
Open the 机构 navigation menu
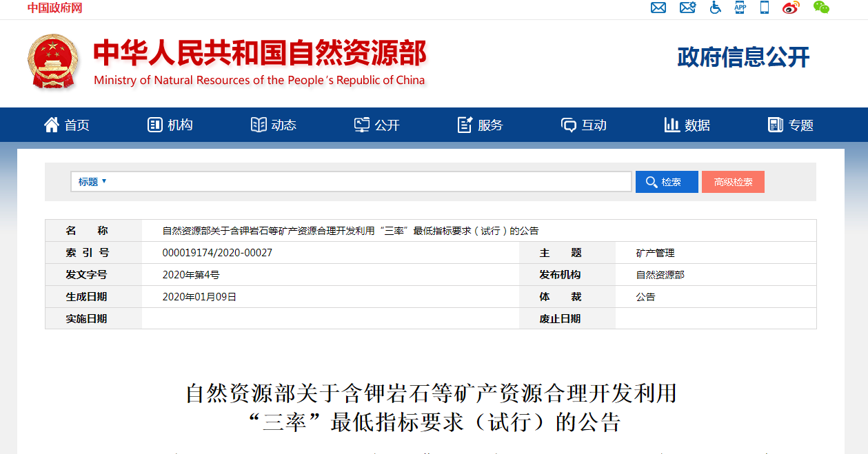click(170, 125)
